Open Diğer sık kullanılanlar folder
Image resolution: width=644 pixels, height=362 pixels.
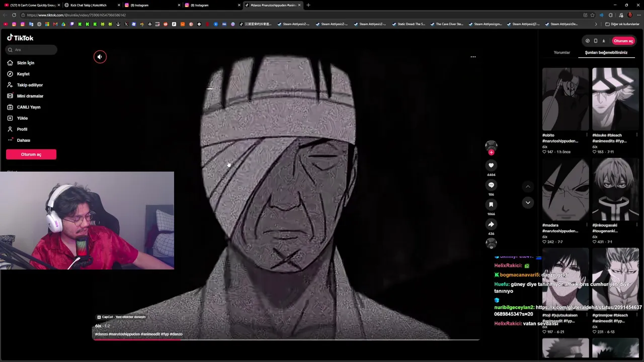(x=622, y=24)
